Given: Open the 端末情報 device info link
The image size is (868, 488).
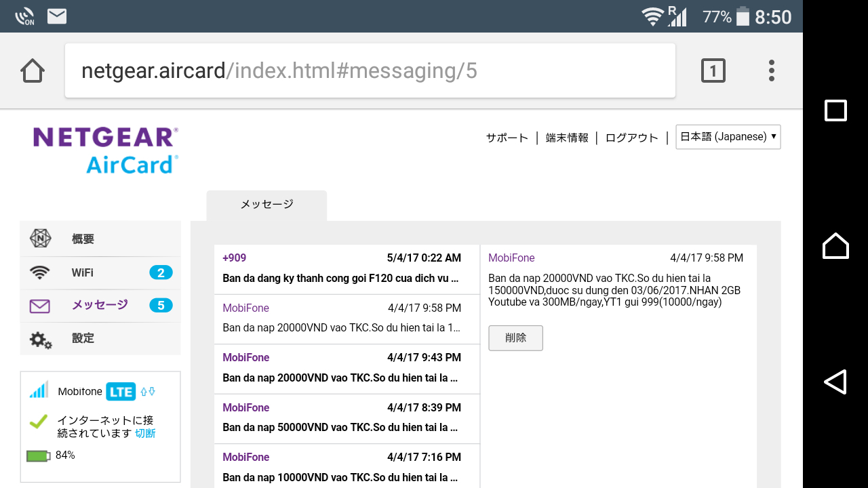Looking at the screenshot, I should coord(567,138).
